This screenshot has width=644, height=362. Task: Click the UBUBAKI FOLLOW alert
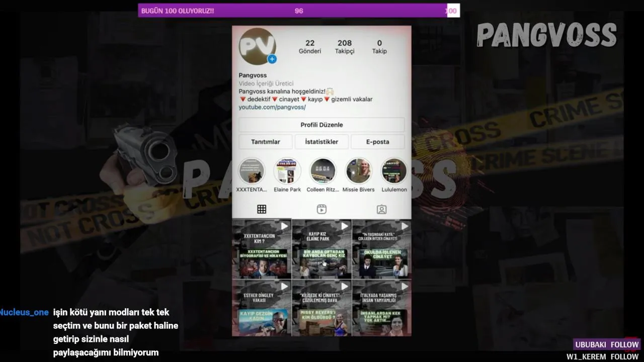[607, 344]
